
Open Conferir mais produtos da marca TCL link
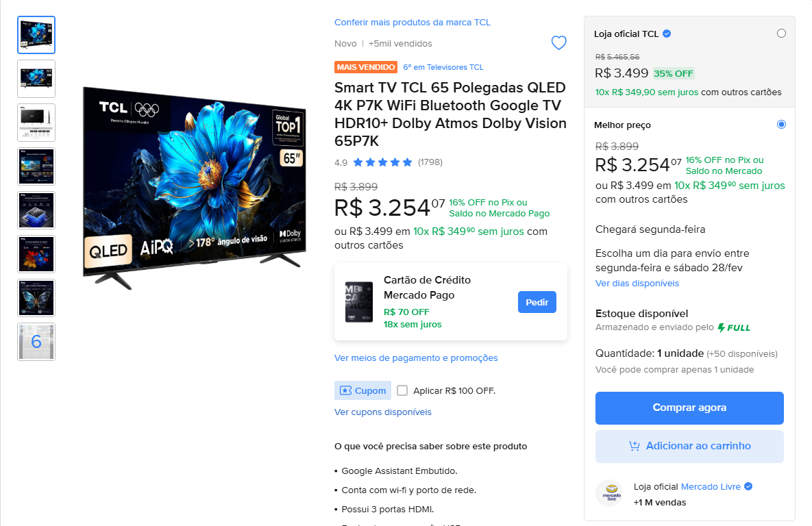tap(413, 23)
